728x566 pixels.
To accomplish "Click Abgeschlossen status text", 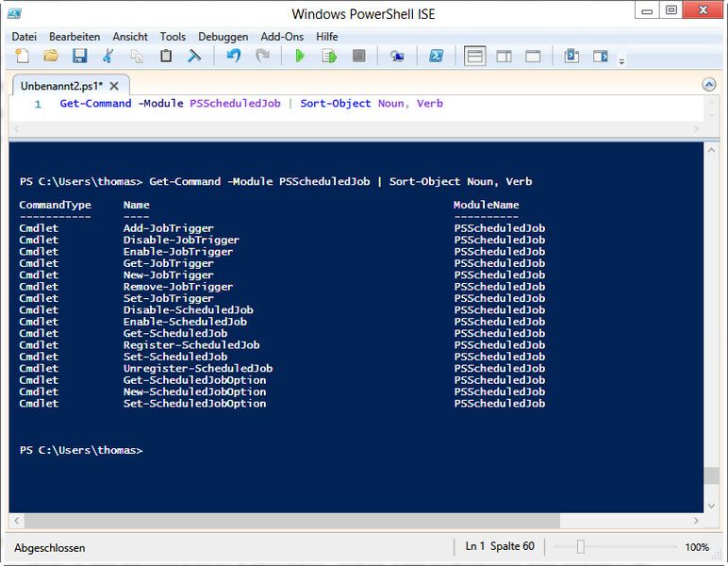I will [50, 548].
